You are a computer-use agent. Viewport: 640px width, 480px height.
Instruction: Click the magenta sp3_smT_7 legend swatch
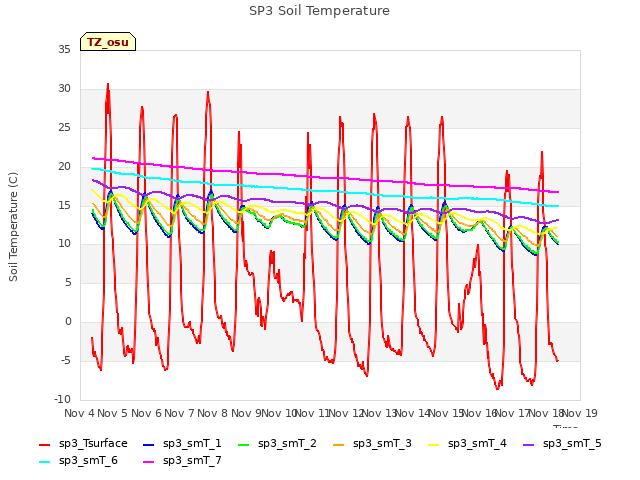click(x=149, y=462)
